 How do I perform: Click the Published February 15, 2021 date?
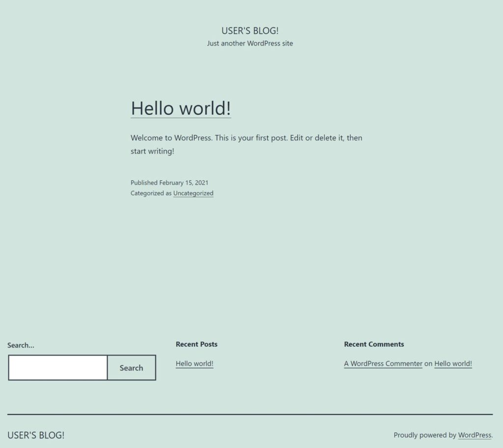point(169,183)
